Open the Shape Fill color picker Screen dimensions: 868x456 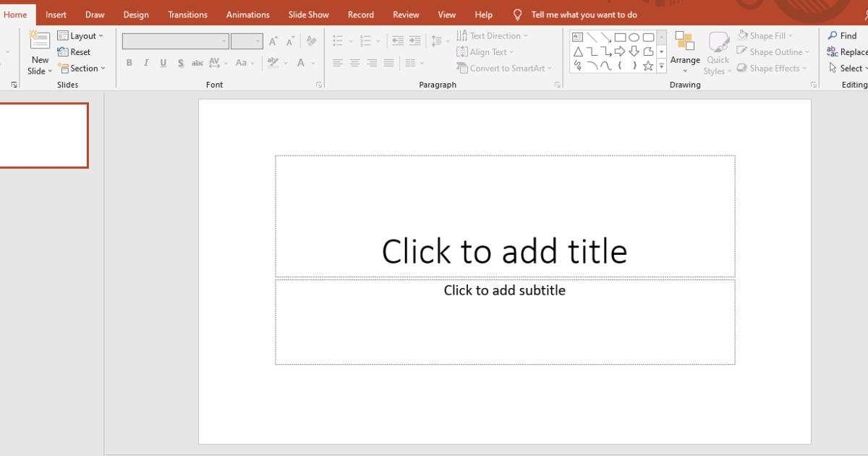(x=767, y=35)
